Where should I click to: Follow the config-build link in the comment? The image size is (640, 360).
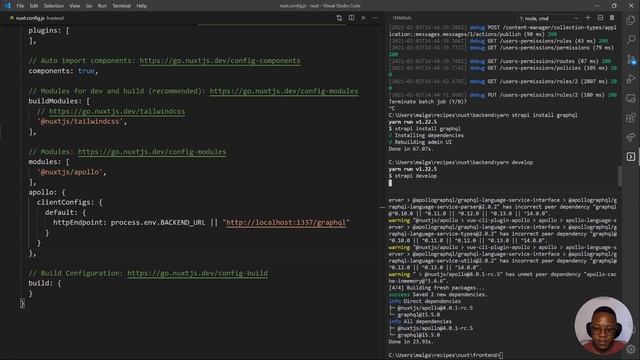pyautogui.click(x=198, y=273)
